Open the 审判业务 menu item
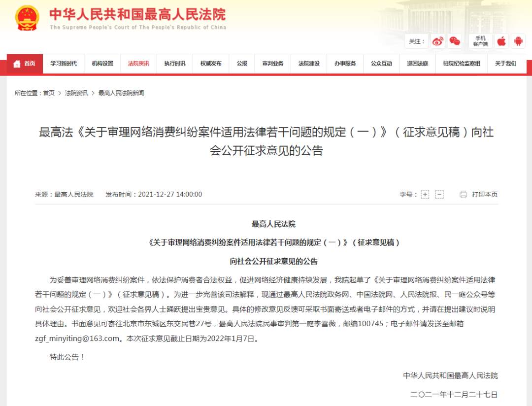Viewport: 532px width, 406px height. point(273,64)
